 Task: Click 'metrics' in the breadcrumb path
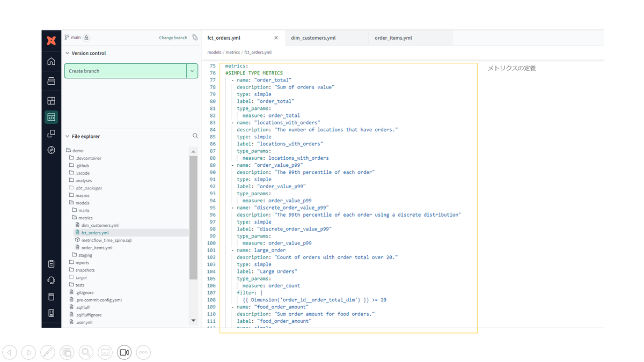coord(232,53)
